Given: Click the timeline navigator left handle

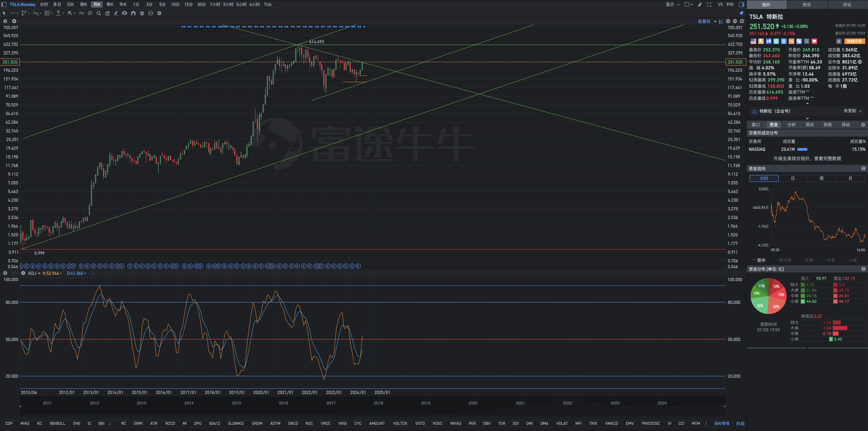Looking at the screenshot, I should (x=21, y=406).
